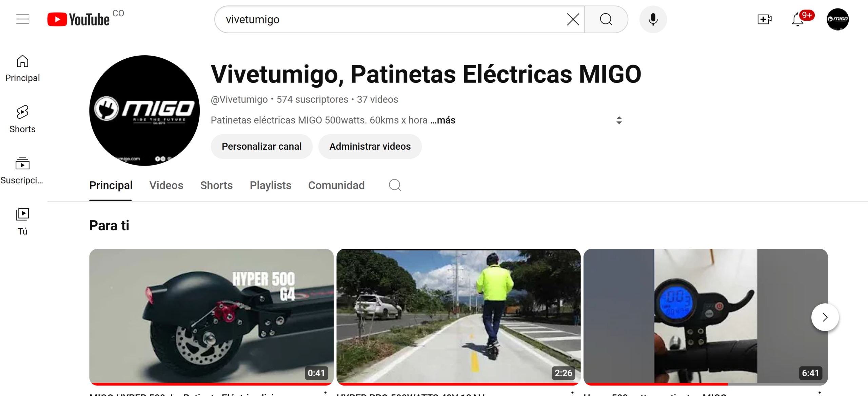The height and width of the screenshot is (396, 868).
Task: Open Shorts in the sidebar
Action: click(x=22, y=119)
